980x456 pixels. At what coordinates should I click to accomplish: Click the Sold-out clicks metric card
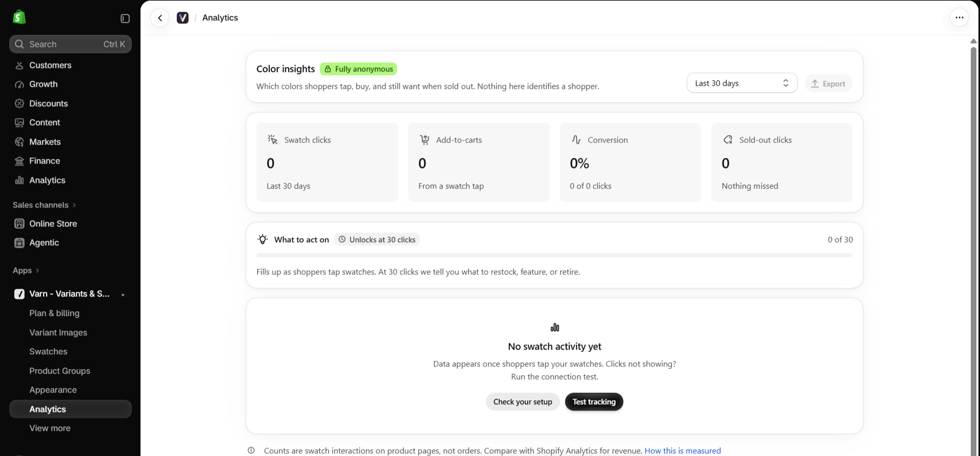point(782,162)
